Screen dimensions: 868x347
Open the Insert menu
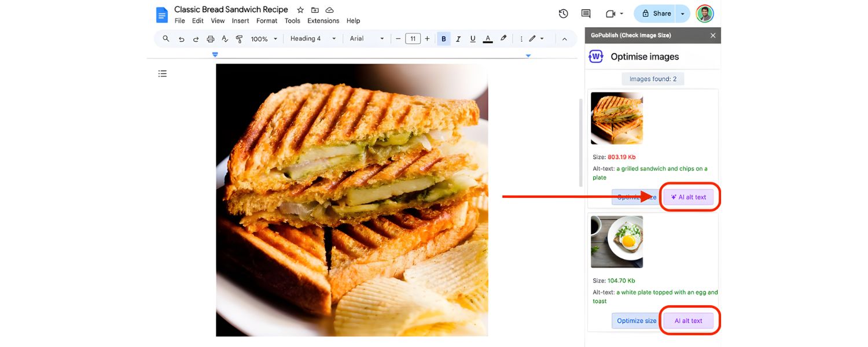(x=240, y=20)
